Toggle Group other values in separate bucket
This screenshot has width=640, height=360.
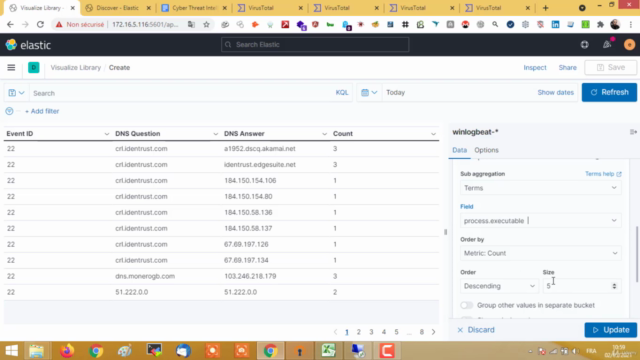click(x=467, y=305)
